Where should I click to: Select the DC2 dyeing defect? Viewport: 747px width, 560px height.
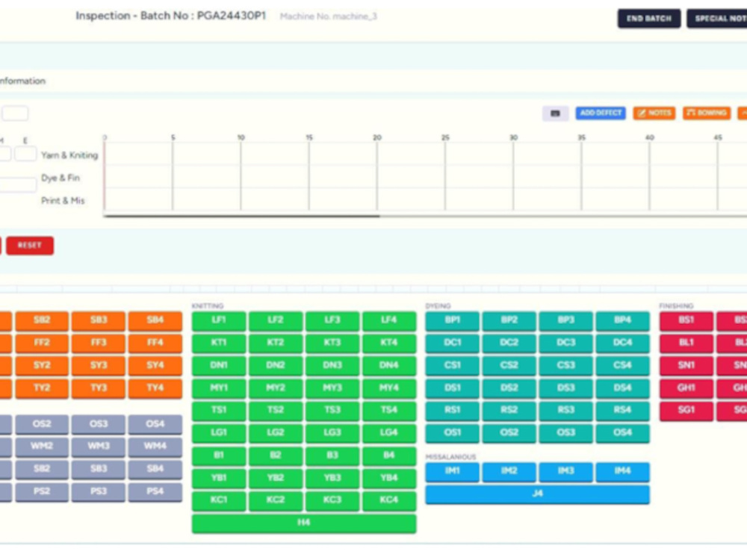click(x=509, y=343)
